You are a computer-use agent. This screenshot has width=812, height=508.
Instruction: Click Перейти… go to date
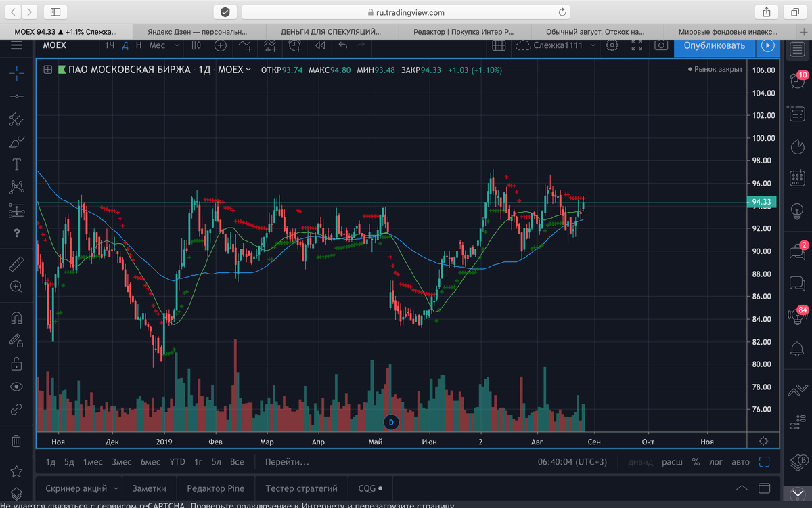pos(287,462)
